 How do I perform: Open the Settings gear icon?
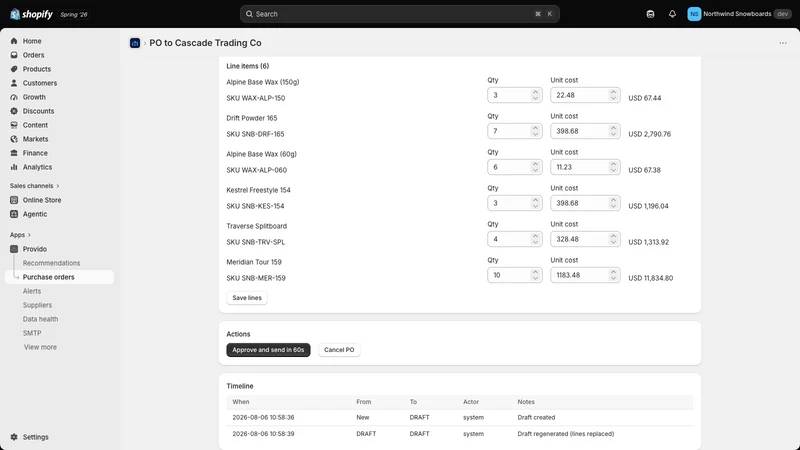(14, 437)
